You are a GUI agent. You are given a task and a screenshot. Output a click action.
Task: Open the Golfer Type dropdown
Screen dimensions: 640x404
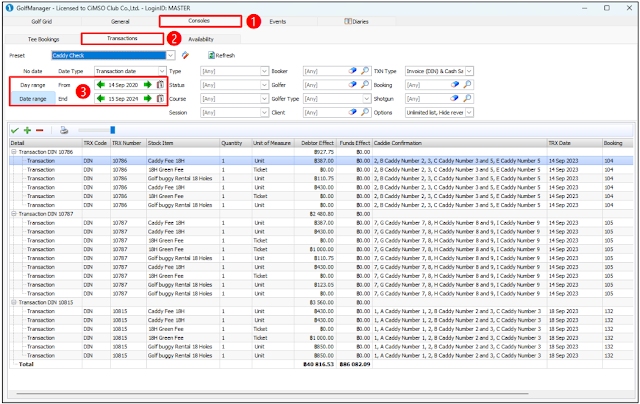pyautogui.click(x=367, y=99)
